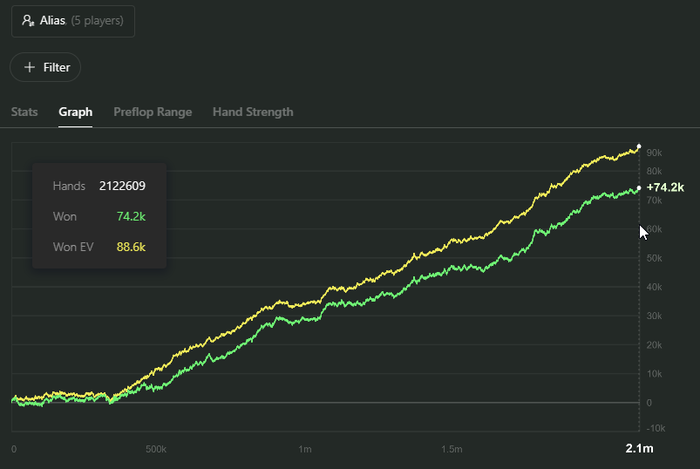The image size is (700, 469).
Task: Click the Won 74.2k tooltip value
Action: pyautogui.click(x=131, y=216)
